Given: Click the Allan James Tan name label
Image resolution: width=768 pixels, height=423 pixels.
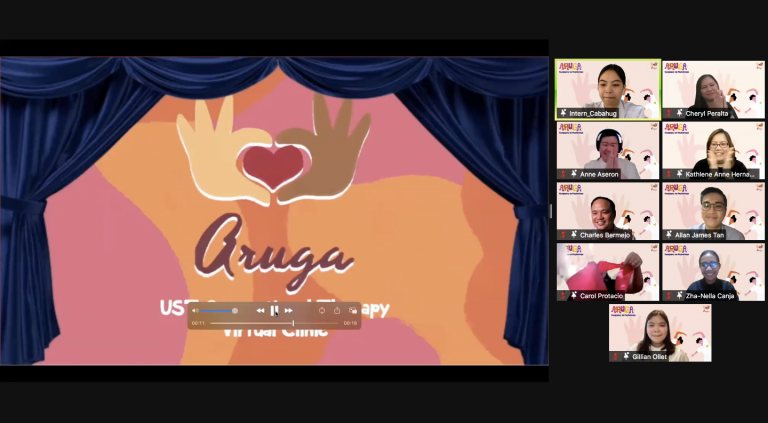Looking at the screenshot, I should [699, 235].
